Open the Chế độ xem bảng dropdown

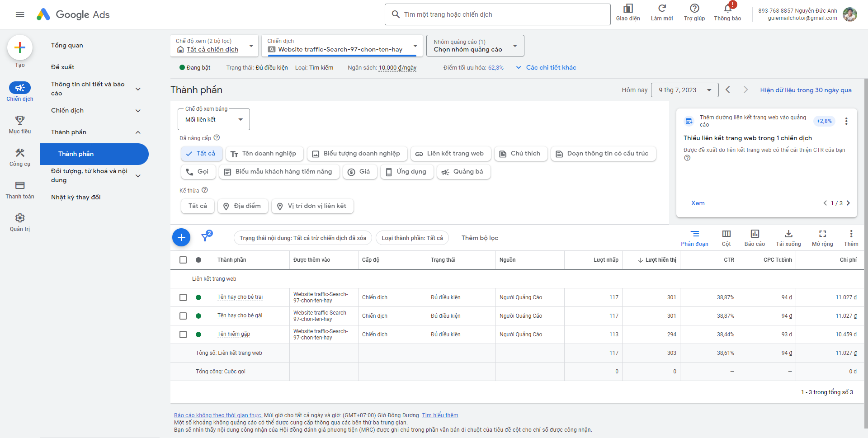coord(214,120)
